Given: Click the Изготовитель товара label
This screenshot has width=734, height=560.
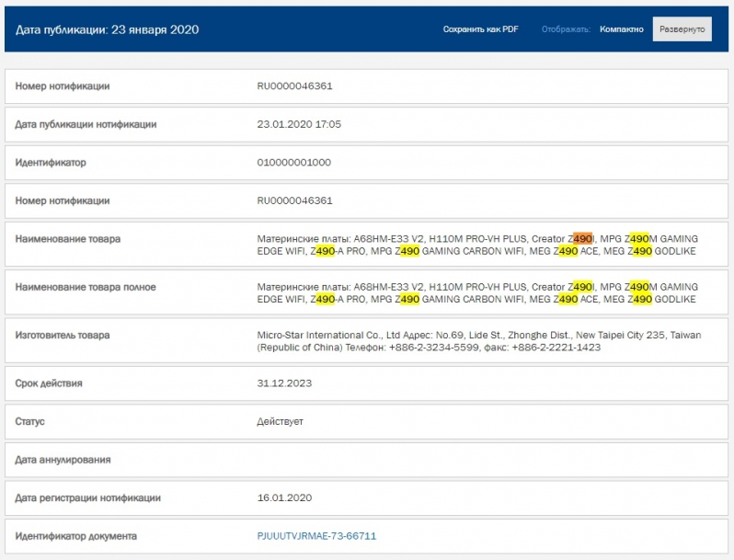Looking at the screenshot, I should [x=63, y=336].
